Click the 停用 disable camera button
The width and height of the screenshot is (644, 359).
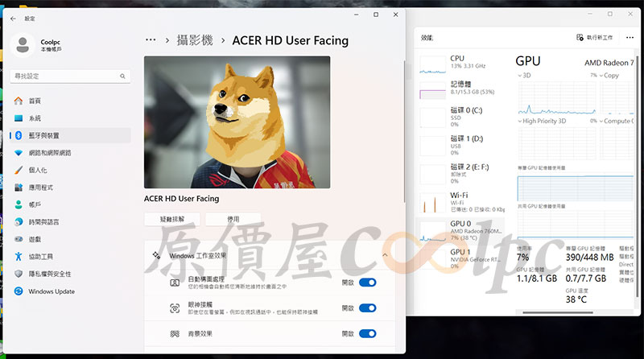(x=233, y=219)
